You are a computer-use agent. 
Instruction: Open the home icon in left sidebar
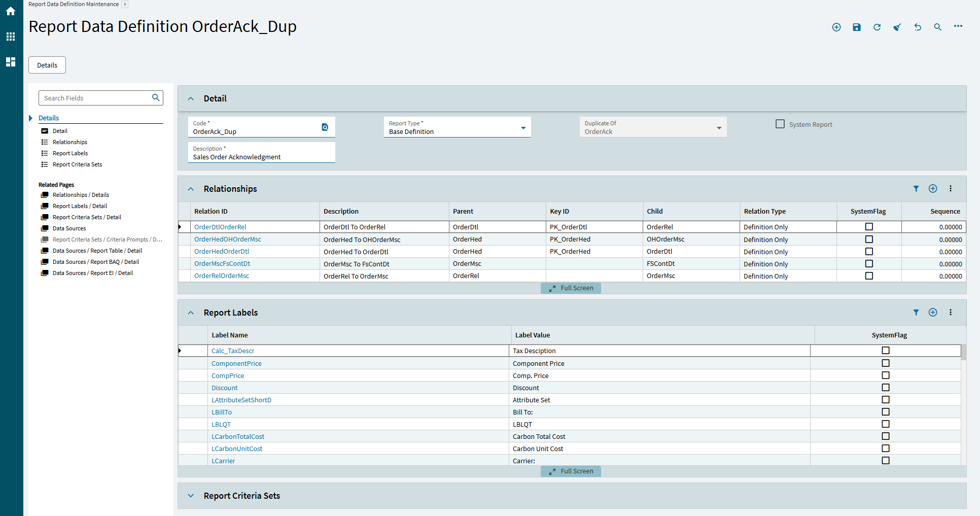pos(11,11)
